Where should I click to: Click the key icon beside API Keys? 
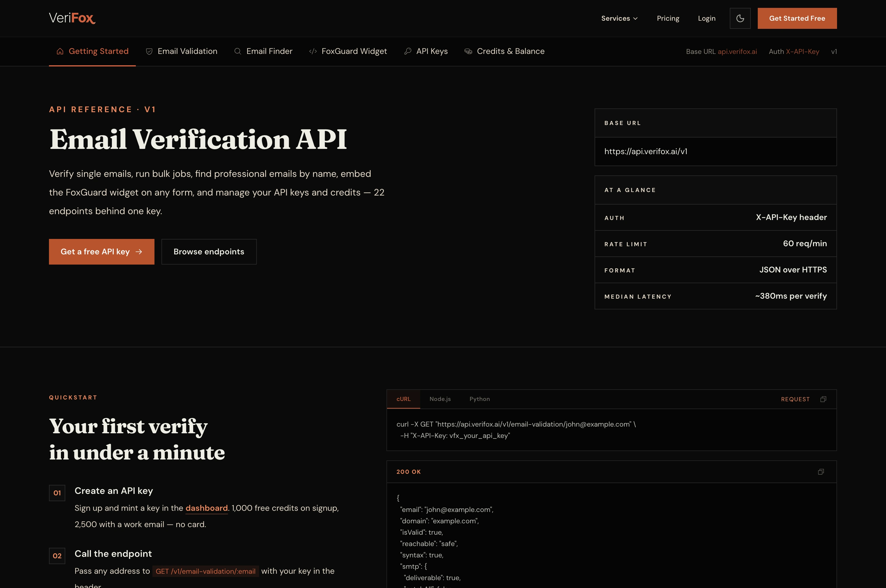pos(408,51)
